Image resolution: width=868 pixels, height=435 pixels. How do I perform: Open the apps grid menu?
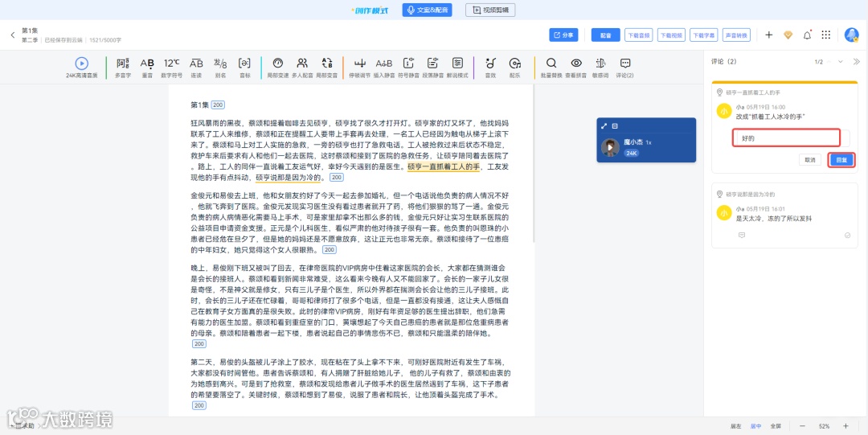[x=826, y=35]
